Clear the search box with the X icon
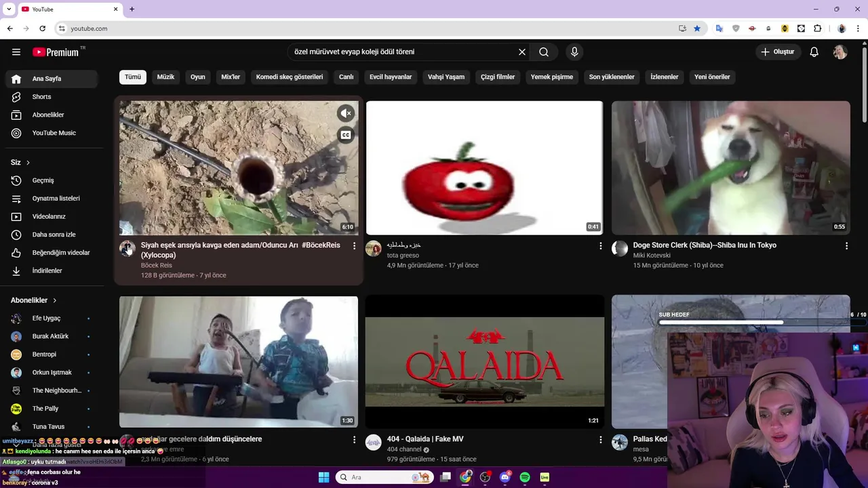Image resolution: width=868 pixels, height=488 pixels. [522, 52]
